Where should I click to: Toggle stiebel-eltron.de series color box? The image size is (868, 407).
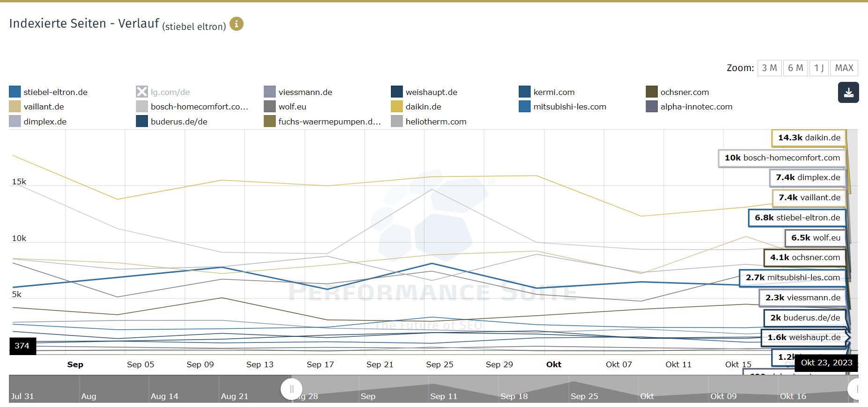click(15, 92)
